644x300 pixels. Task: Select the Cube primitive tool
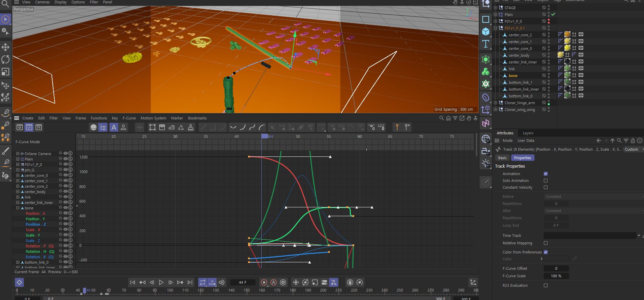click(486, 32)
